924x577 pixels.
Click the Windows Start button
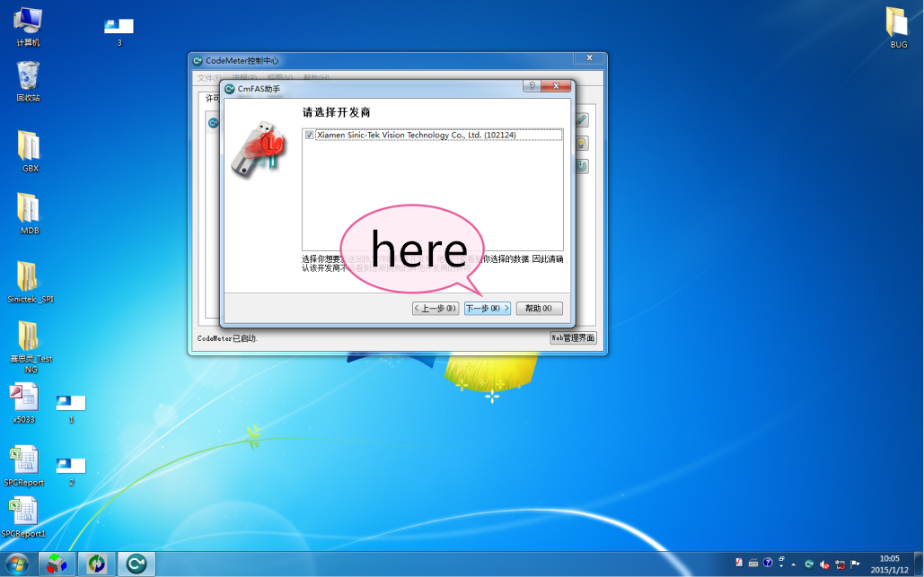(18, 564)
